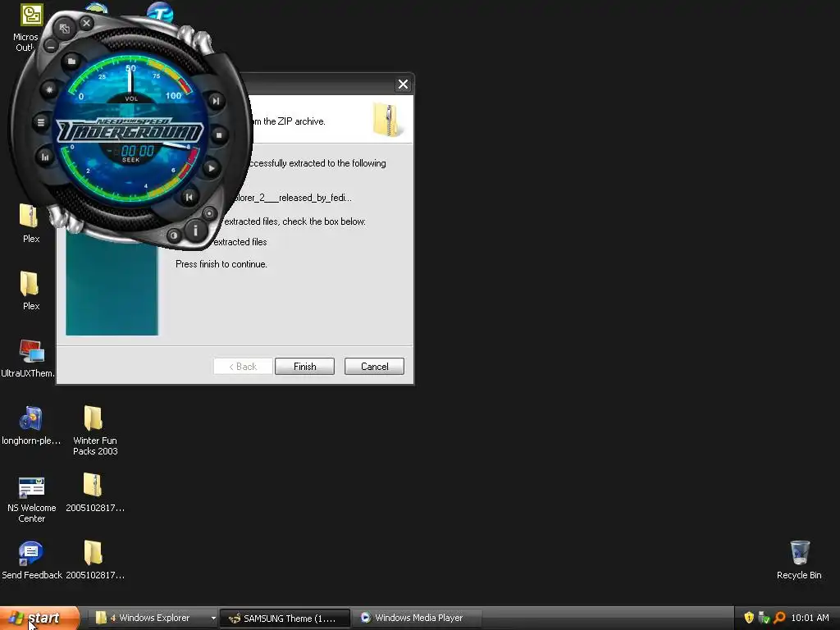The width and height of the screenshot is (840, 630).
Task: Minimize the Underground media player skin
Action: tap(50, 47)
